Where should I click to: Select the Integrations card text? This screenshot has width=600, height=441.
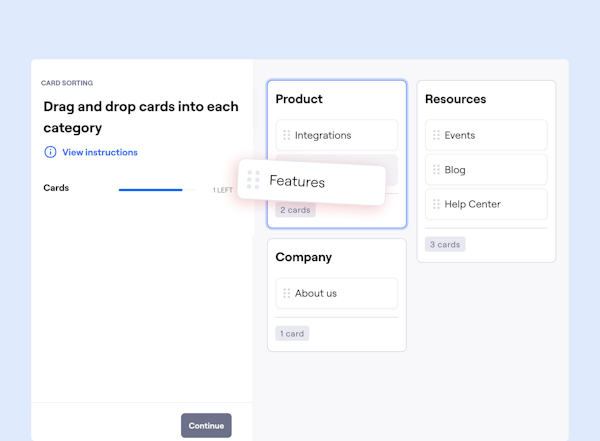(323, 135)
